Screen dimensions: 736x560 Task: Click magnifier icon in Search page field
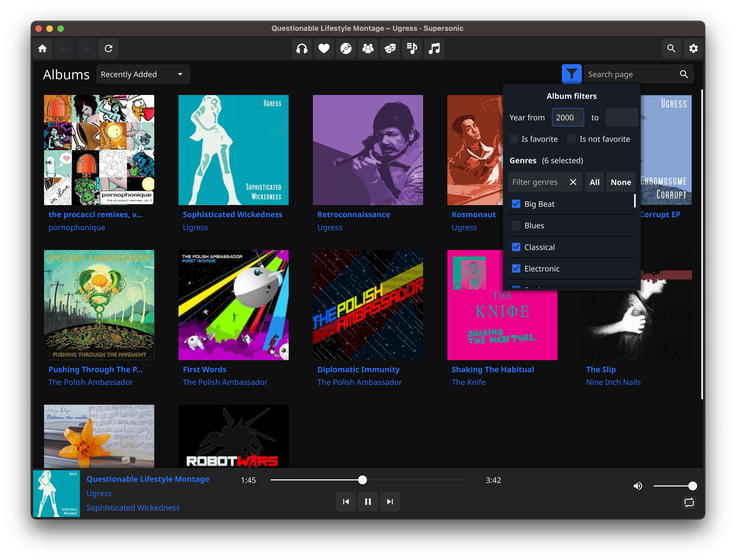[684, 74]
